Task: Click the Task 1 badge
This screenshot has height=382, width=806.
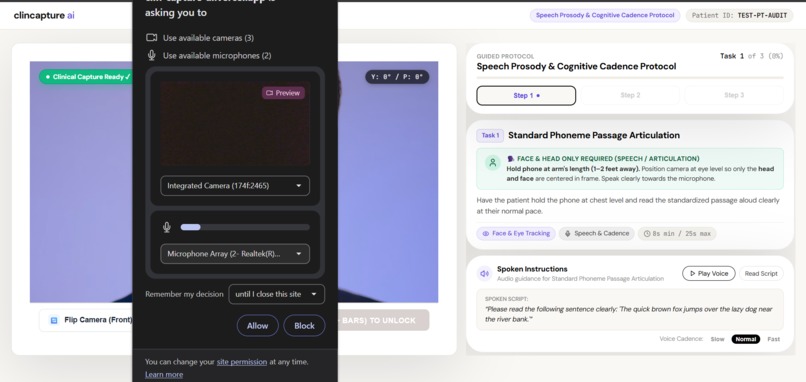Action: (x=490, y=135)
